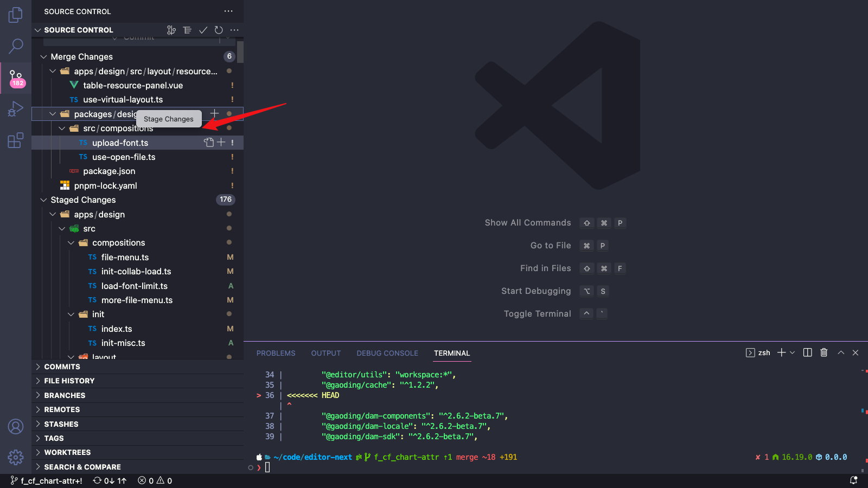Screen dimensions: 868x488
Task: Close the bottom panel
Action: (x=856, y=352)
